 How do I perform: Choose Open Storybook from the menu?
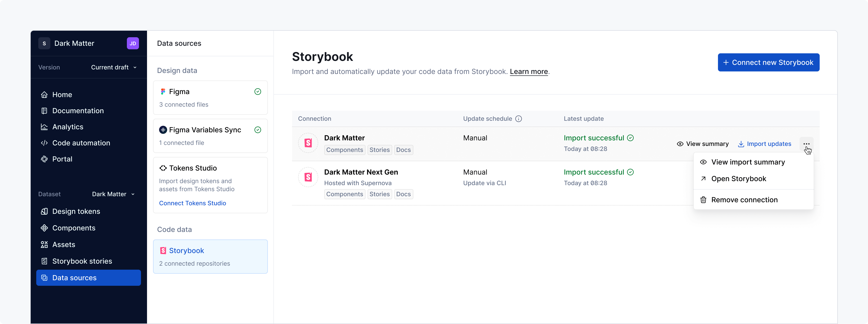[x=753, y=179]
